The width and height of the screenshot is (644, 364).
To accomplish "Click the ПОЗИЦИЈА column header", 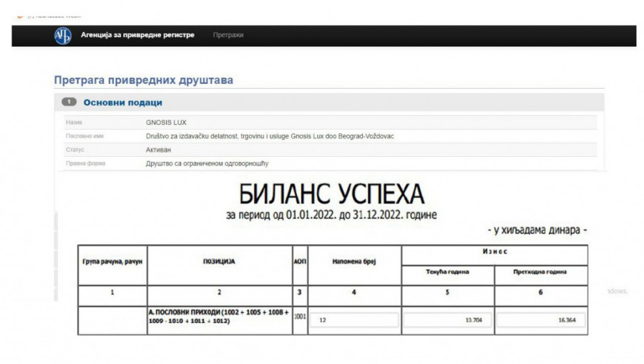I will pos(219,262).
